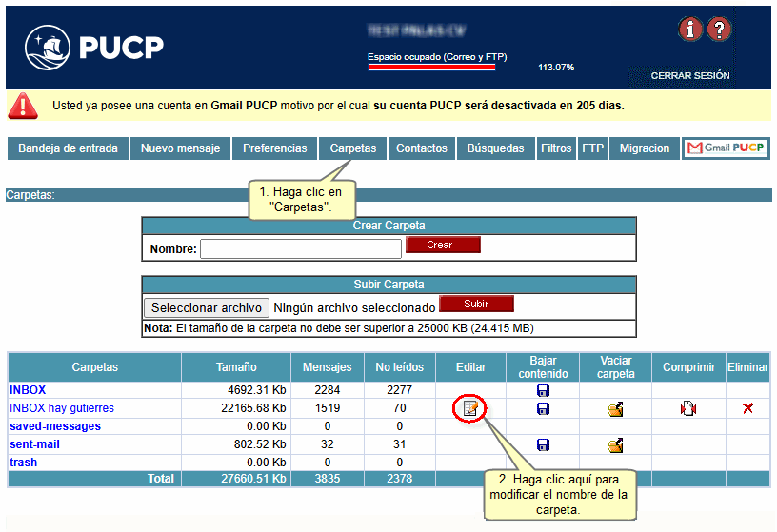
Task: Delete the INBOX hay gutierres folder
Action: (748, 408)
